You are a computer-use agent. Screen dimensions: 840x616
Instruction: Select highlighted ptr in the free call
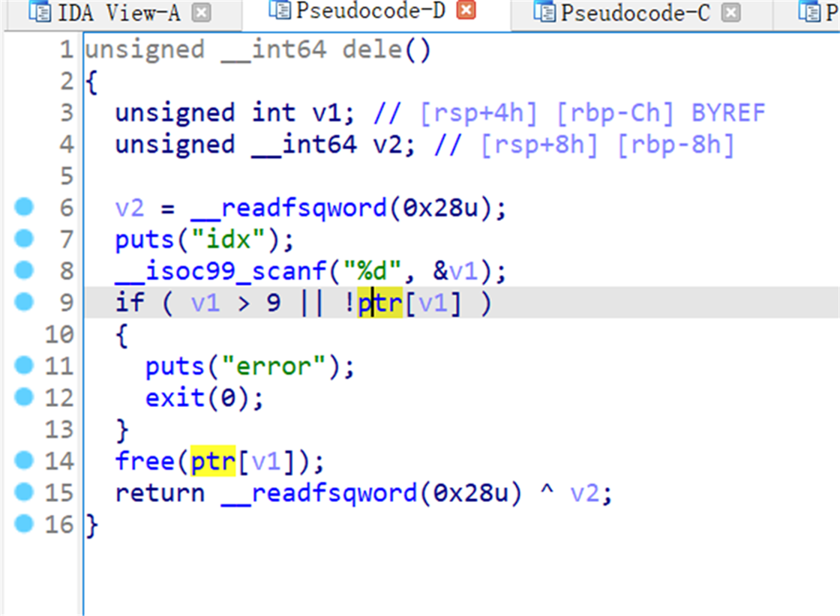[x=214, y=461]
